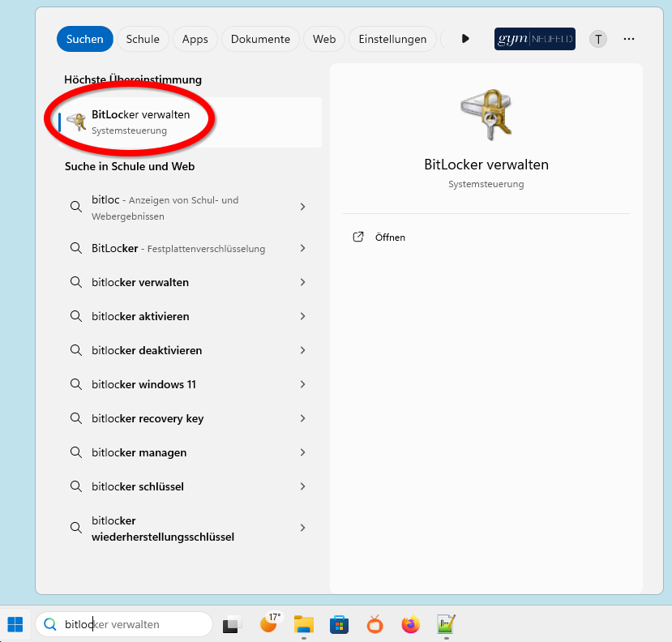Click the magnifier icon beside bitlocker aktivieren
This screenshot has width=672, height=642.
[75, 316]
